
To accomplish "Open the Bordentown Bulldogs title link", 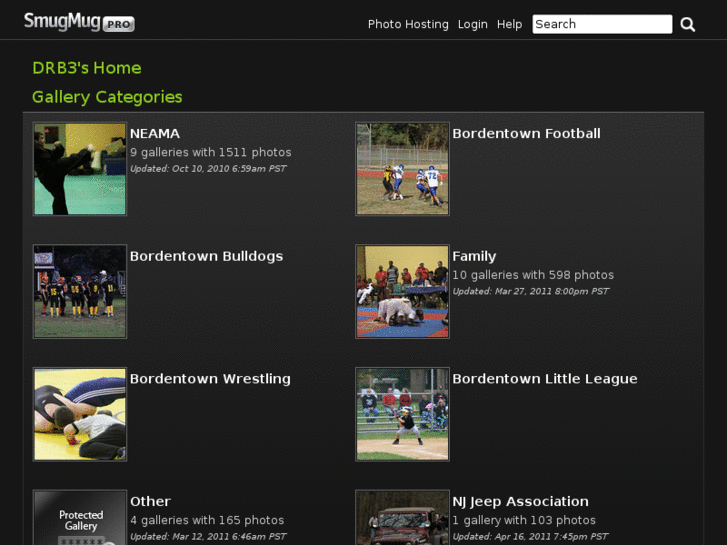I will pyautogui.click(x=206, y=256).
